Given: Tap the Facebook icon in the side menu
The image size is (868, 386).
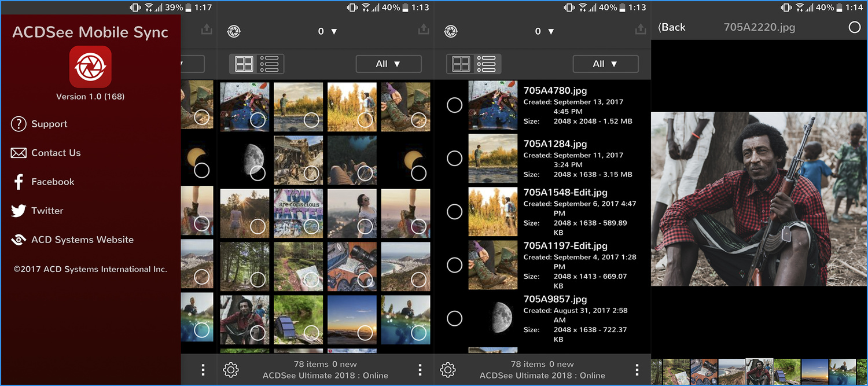Looking at the screenshot, I should [19, 182].
